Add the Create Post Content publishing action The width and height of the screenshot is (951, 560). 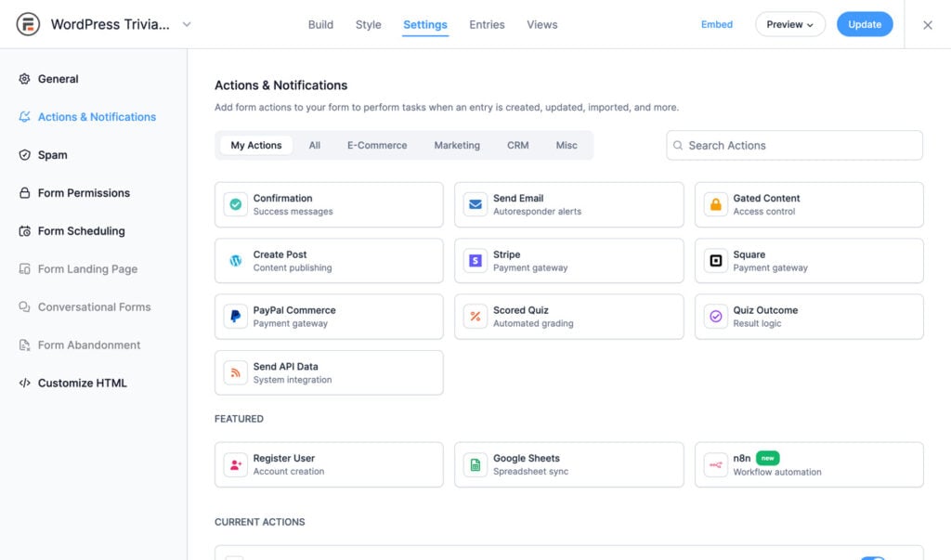click(329, 261)
